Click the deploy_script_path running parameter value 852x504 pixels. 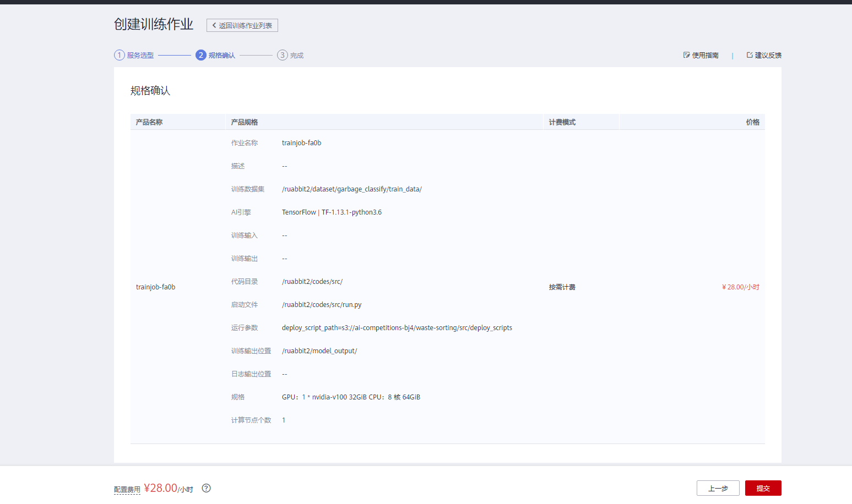(x=397, y=328)
